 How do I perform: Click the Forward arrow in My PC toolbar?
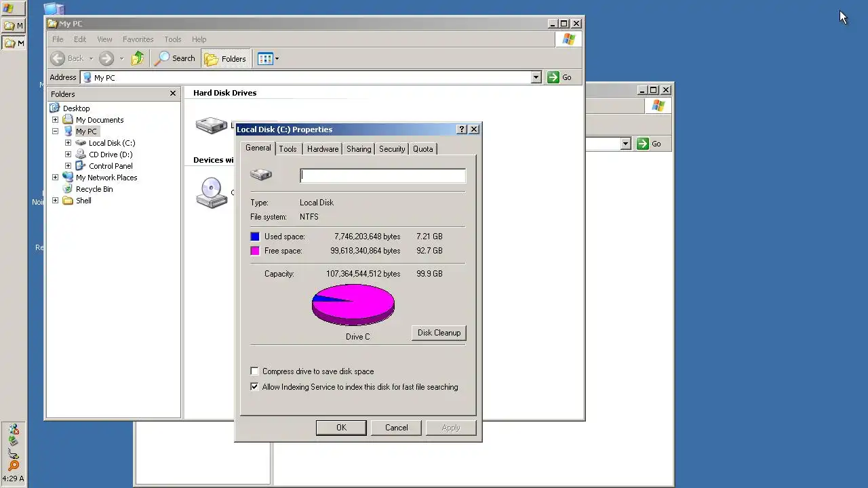click(106, 58)
